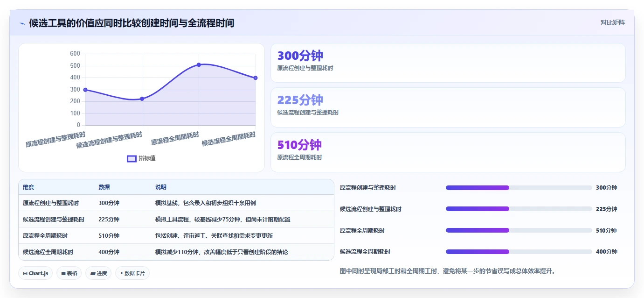
Task: Click the 进度 tag chip
Action: click(x=98, y=273)
